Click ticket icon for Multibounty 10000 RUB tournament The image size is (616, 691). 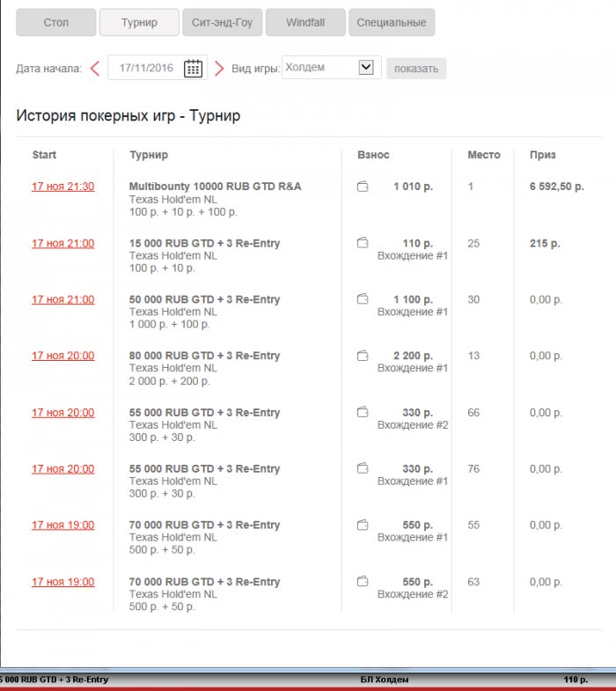[363, 187]
